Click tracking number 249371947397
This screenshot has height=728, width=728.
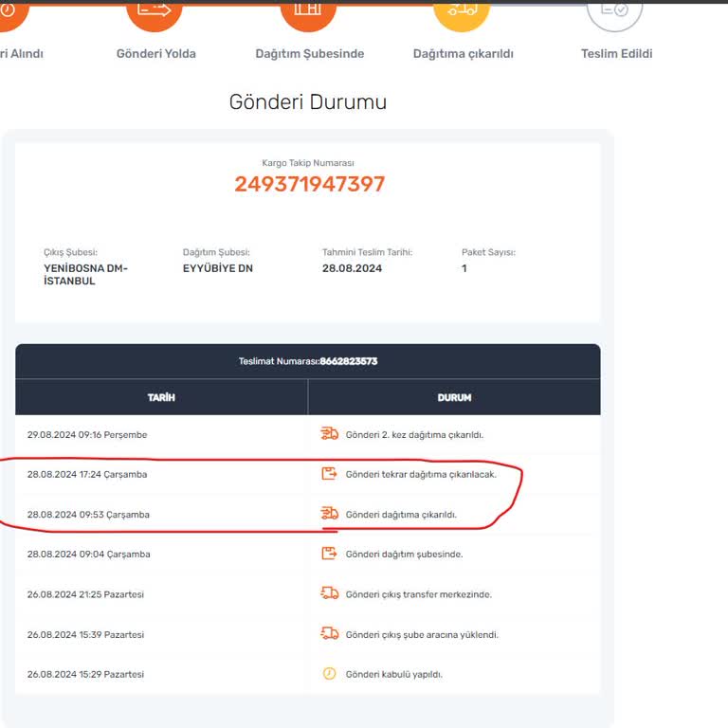310,184
